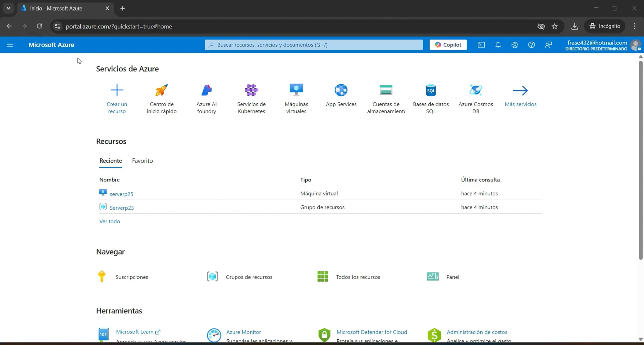Viewport: 644px width, 345px height.
Task: Expand the browser tab search dropdown
Action: (8, 8)
